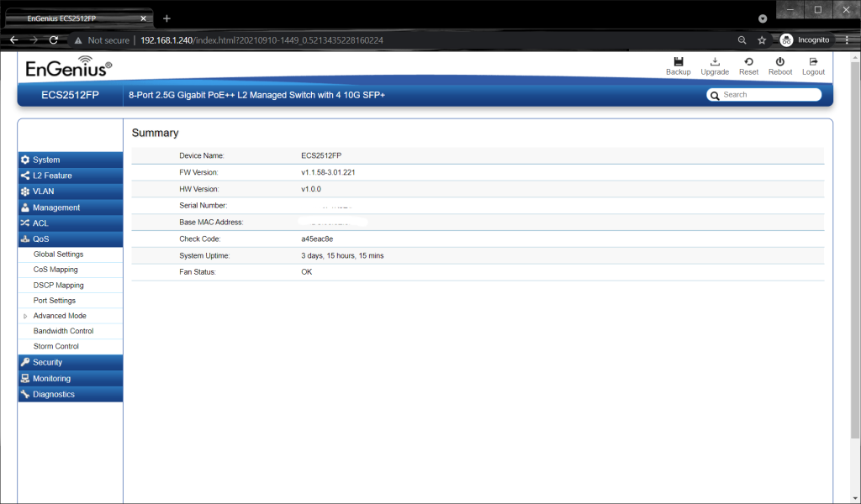The width and height of the screenshot is (861, 504).
Task: Click the Reboot power icon
Action: (779, 61)
